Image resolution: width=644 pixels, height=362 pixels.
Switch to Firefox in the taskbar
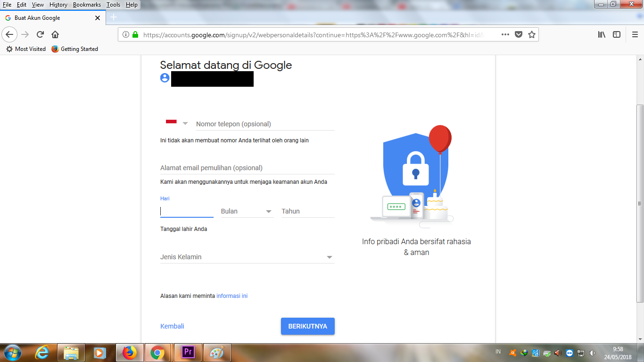coord(129,353)
